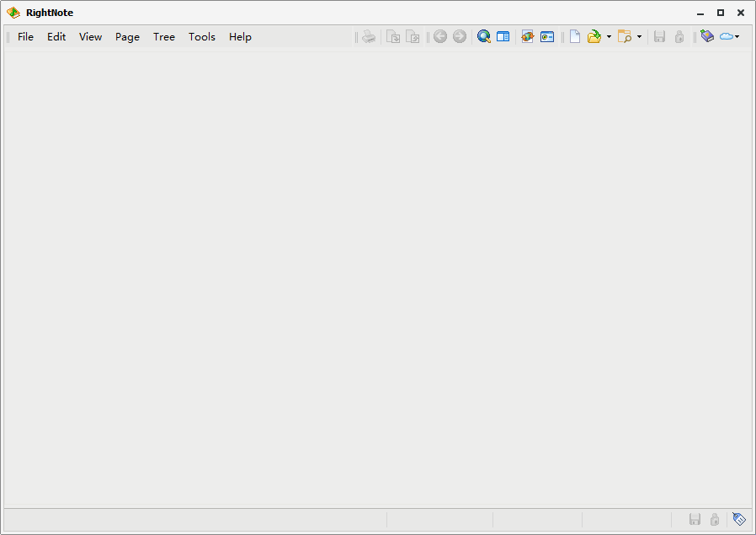Click the search magnifier toolbar icon

(483, 36)
